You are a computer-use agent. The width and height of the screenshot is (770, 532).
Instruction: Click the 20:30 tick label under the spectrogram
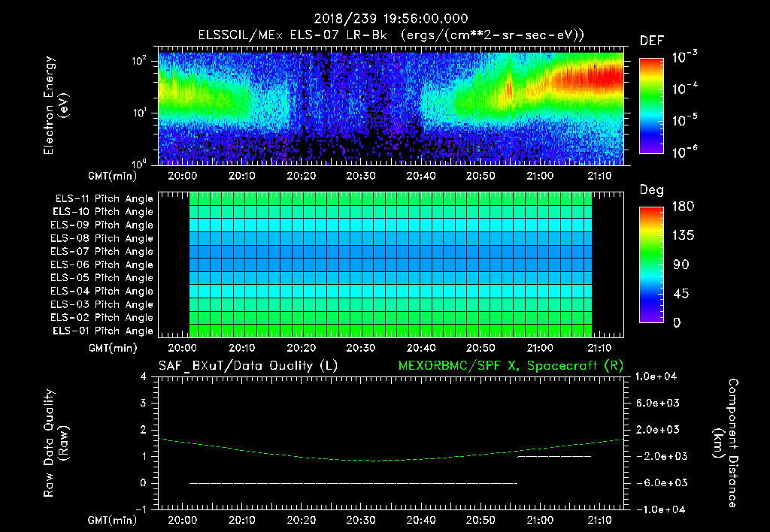click(x=360, y=176)
